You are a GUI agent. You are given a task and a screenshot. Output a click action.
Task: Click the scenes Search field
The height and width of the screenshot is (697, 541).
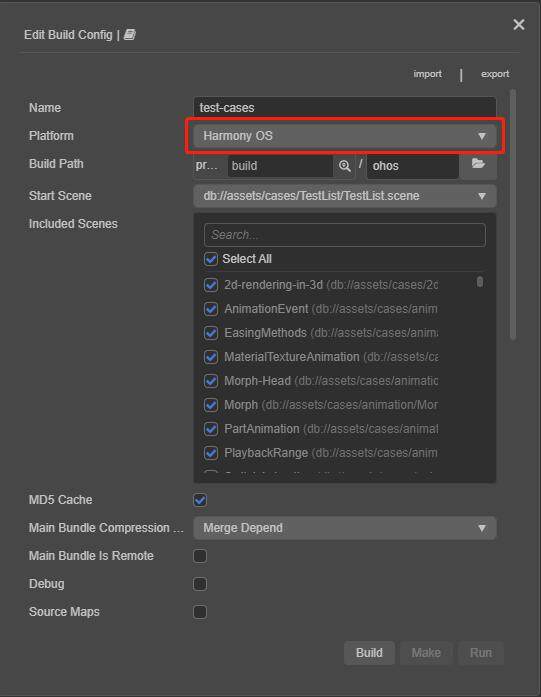[x=345, y=235]
